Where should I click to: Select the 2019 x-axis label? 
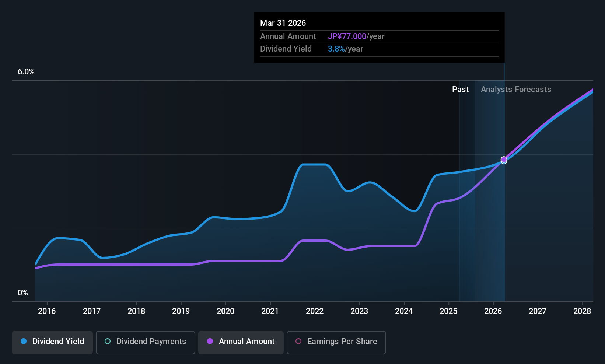pos(181,311)
